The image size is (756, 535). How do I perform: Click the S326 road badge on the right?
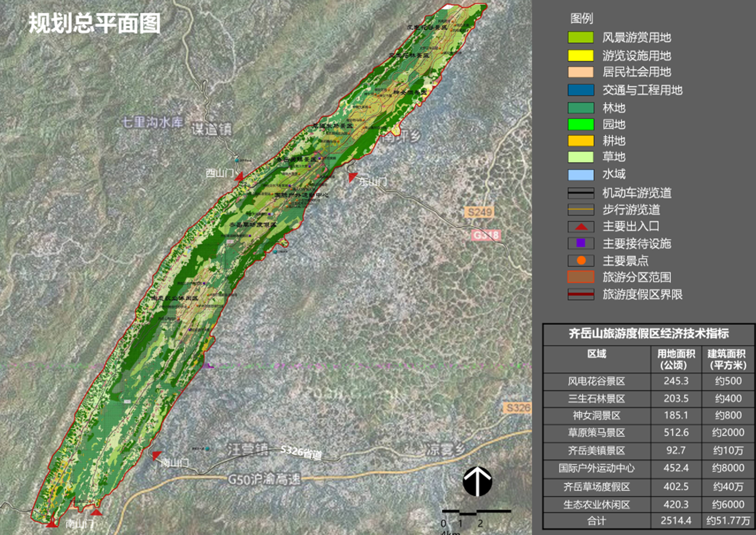click(x=517, y=408)
